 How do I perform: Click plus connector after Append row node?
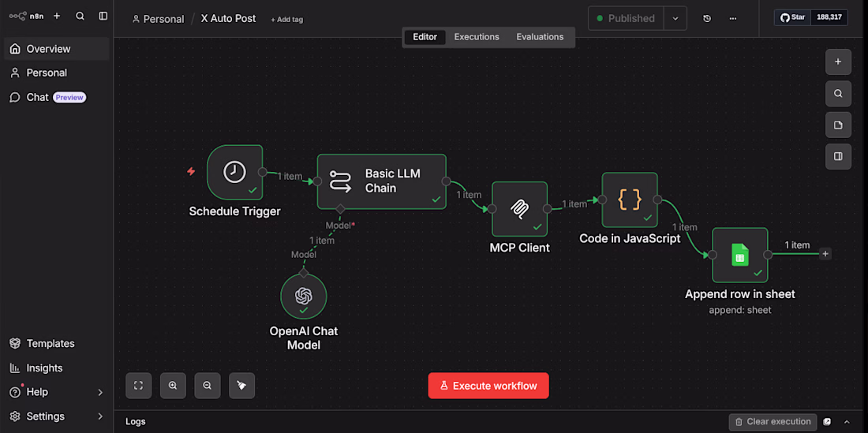pyautogui.click(x=825, y=254)
